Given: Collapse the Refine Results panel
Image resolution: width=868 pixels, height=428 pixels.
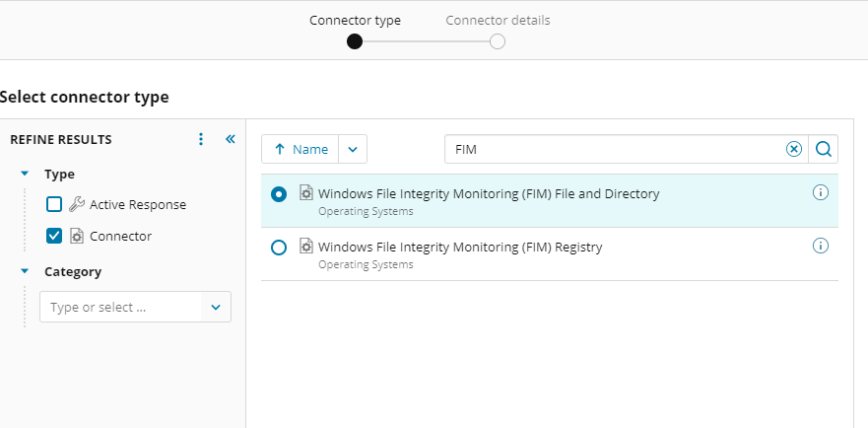Looking at the screenshot, I should pyautogui.click(x=231, y=139).
